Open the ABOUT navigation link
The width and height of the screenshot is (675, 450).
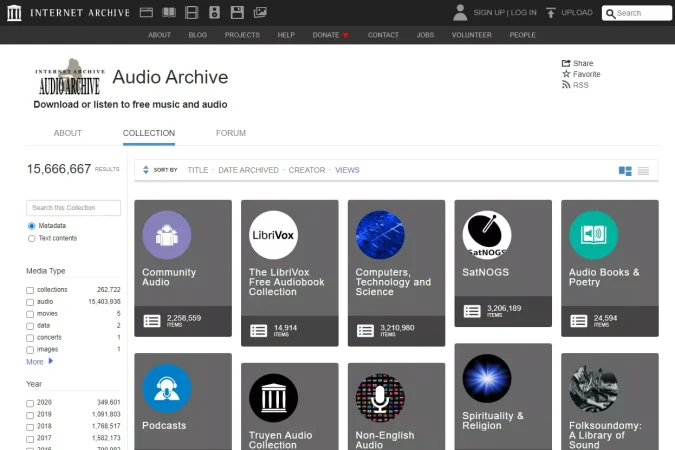159,35
